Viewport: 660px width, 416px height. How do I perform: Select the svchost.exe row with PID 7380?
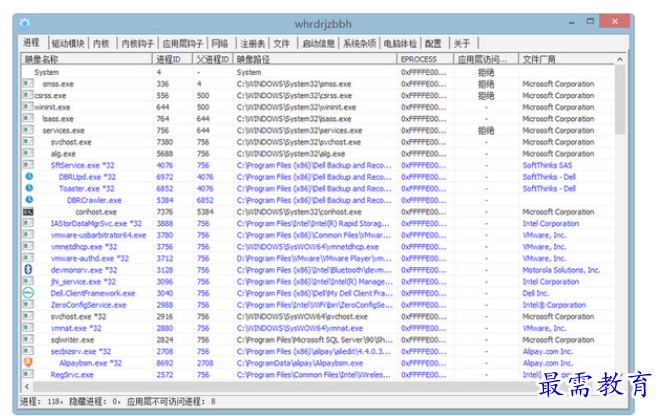tap(318, 142)
